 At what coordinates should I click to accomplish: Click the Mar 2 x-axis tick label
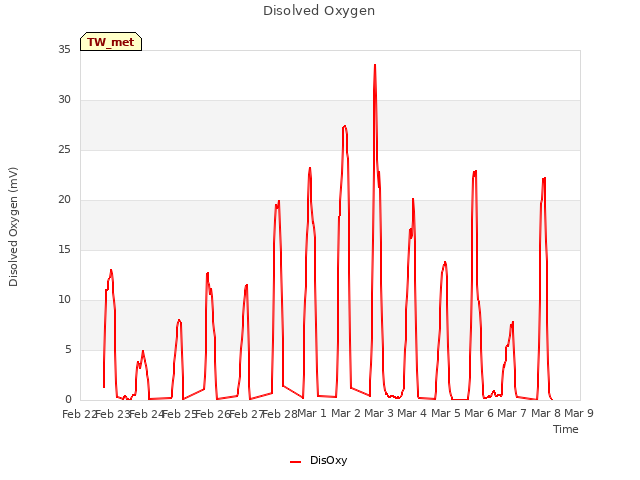pos(345,413)
